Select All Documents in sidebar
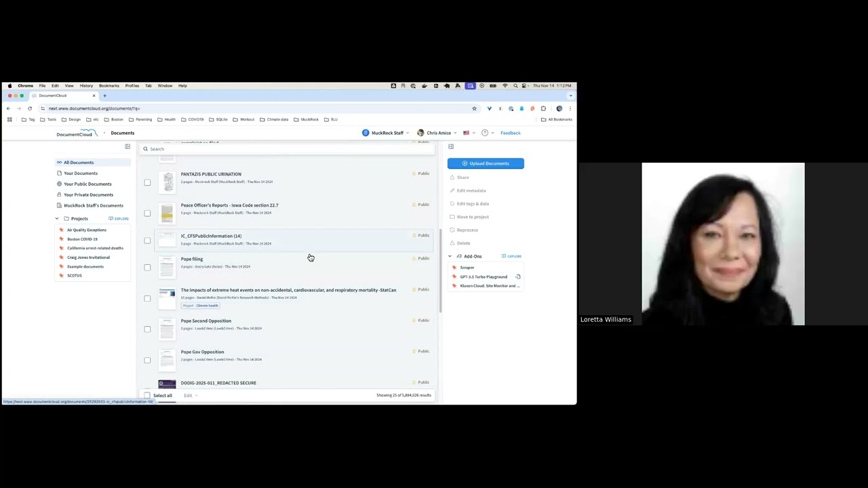 click(93, 163)
